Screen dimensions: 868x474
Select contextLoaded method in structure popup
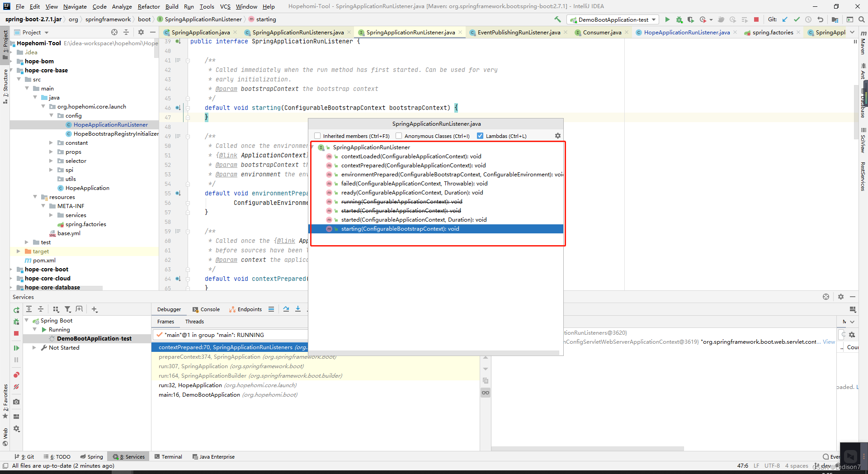[x=411, y=156]
